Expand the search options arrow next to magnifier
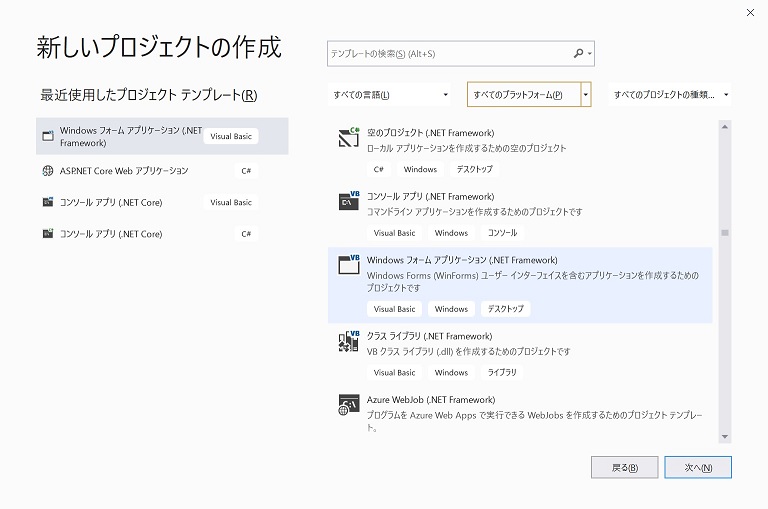The width and height of the screenshot is (768, 509). pos(590,53)
